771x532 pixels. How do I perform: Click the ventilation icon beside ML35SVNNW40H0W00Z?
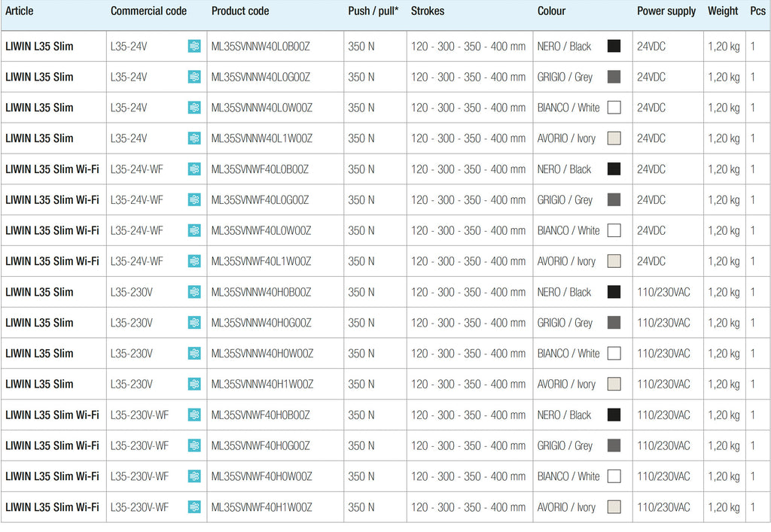tap(194, 353)
